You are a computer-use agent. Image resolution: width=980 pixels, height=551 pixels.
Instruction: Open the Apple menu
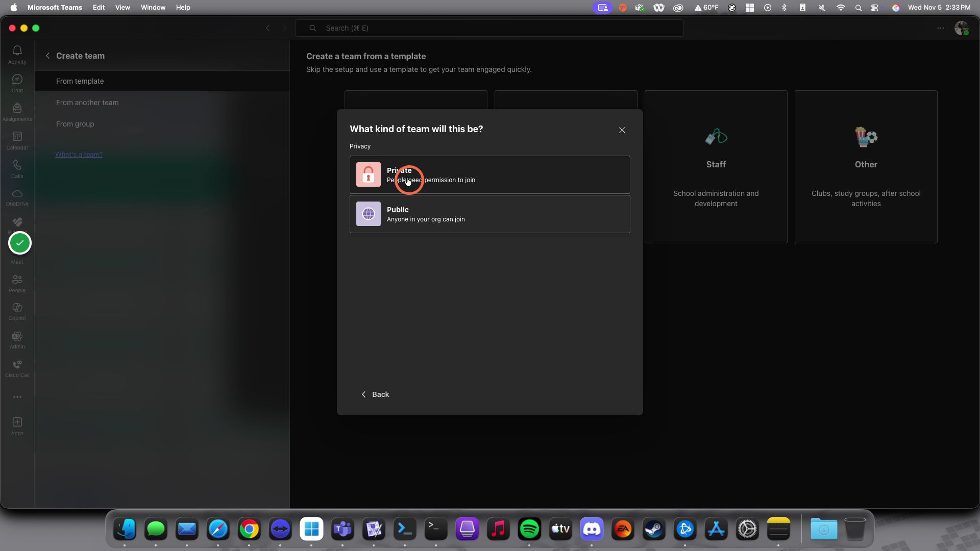14,7
